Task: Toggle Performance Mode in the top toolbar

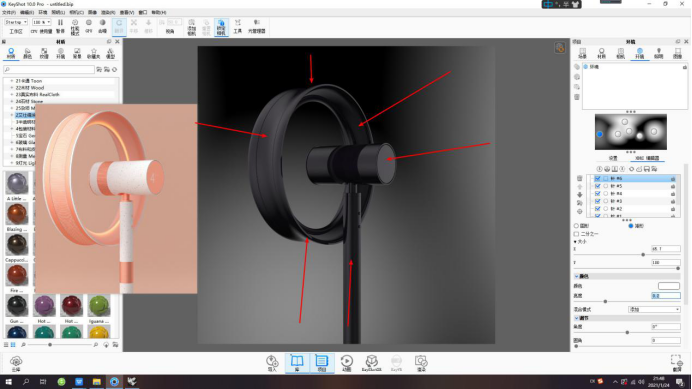Action: pyautogui.click(x=75, y=23)
